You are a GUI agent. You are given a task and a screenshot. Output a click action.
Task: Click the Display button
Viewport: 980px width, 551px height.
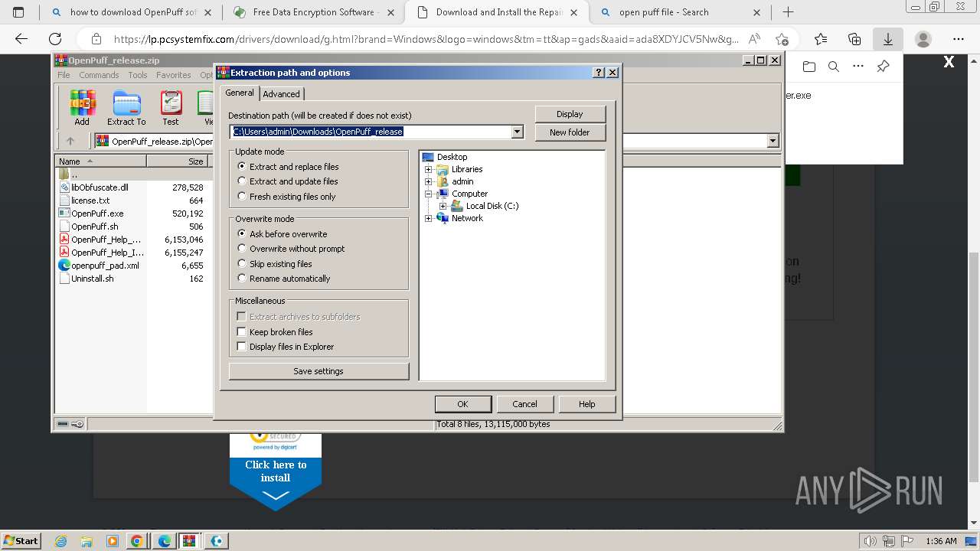[570, 114]
